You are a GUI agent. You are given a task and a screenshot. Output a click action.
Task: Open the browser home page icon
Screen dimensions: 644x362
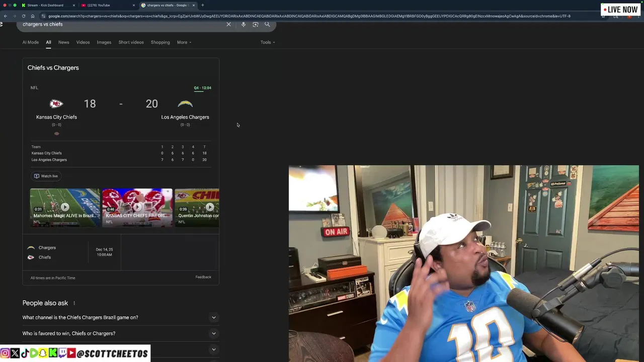tap(33, 16)
